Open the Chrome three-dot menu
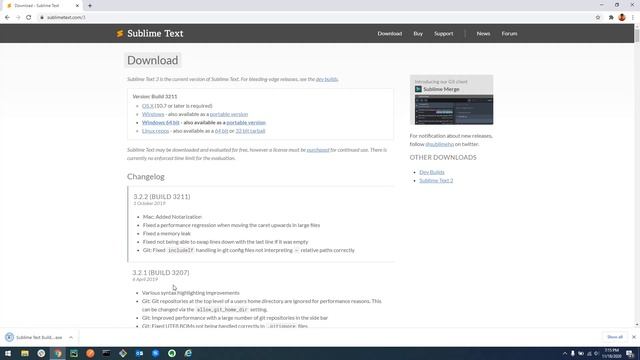This screenshot has height=360, width=640. coord(633,18)
